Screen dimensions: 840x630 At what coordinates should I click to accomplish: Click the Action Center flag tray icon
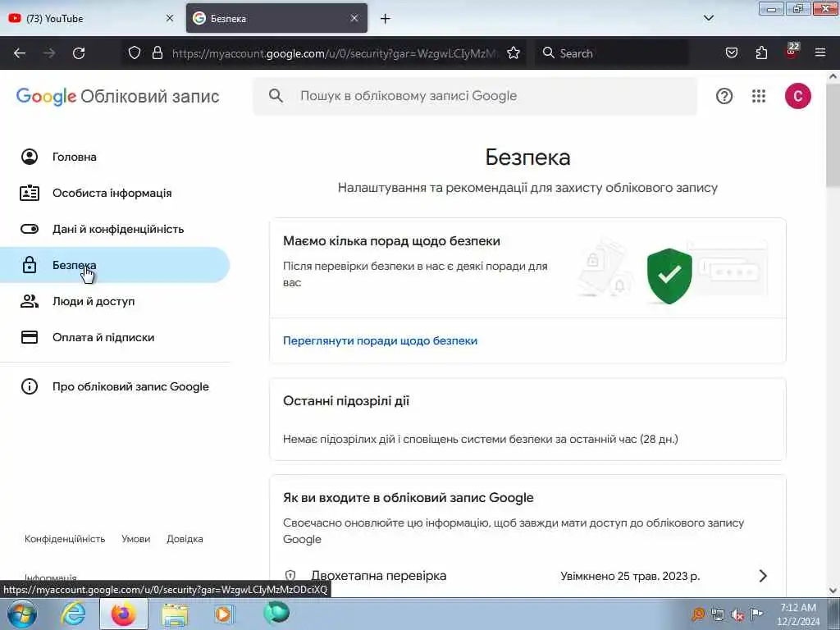coord(756,614)
